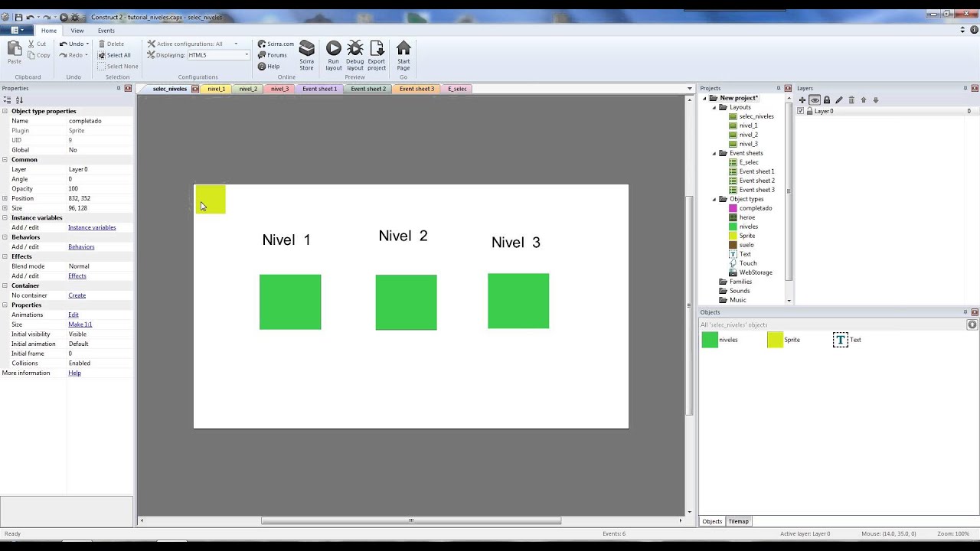Open Undo dropdown arrow
The width and height of the screenshot is (980, 551).
pos(87,44)
